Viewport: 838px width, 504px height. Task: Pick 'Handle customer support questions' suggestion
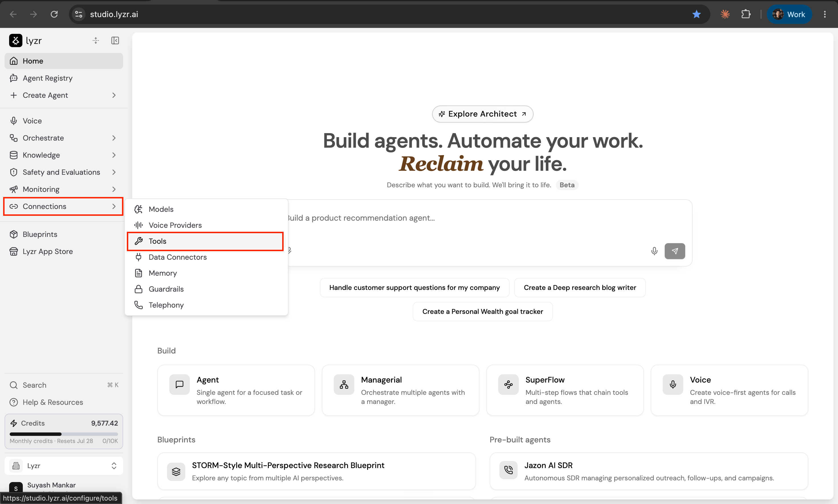coord(414,288)
